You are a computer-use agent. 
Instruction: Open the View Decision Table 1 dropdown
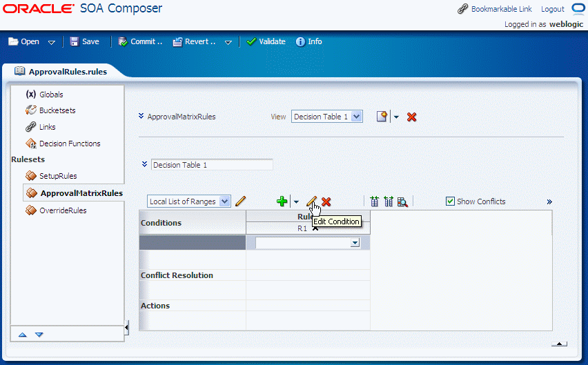[357, 117]
